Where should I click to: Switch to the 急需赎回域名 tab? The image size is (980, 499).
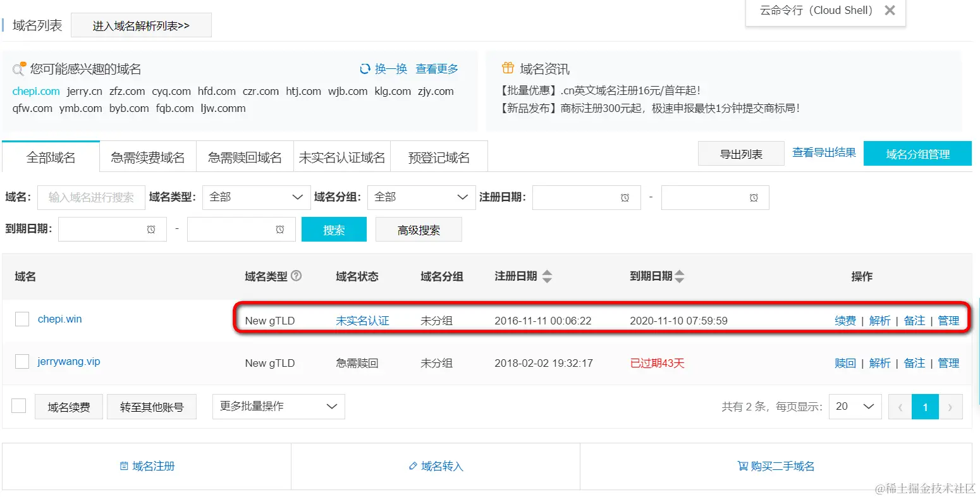(245, 157)
